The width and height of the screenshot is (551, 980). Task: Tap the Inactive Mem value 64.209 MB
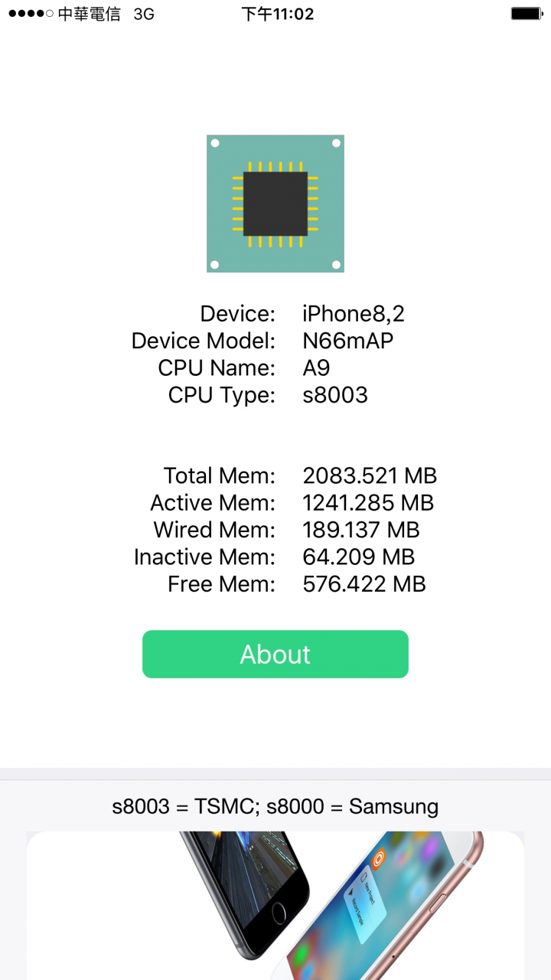pyautogui.click(x=359, y=557)
